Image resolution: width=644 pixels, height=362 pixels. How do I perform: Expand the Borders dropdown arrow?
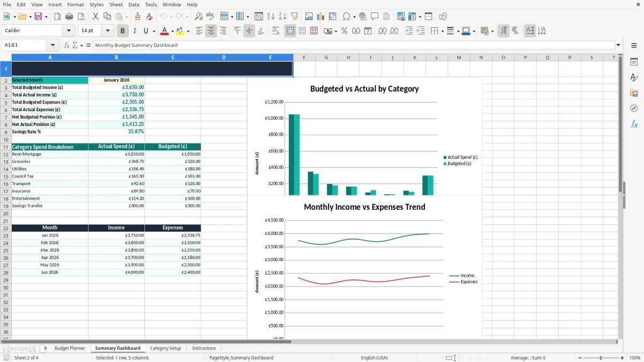click(442, 31)
